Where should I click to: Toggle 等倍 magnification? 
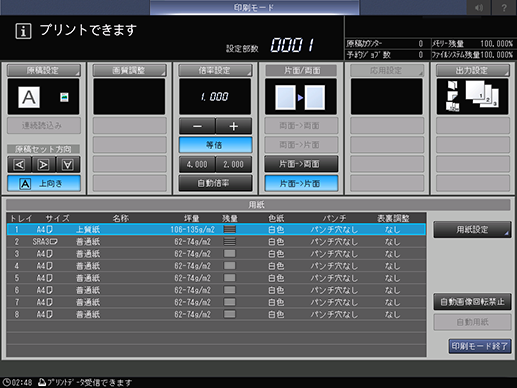click(x=215, y=145)
